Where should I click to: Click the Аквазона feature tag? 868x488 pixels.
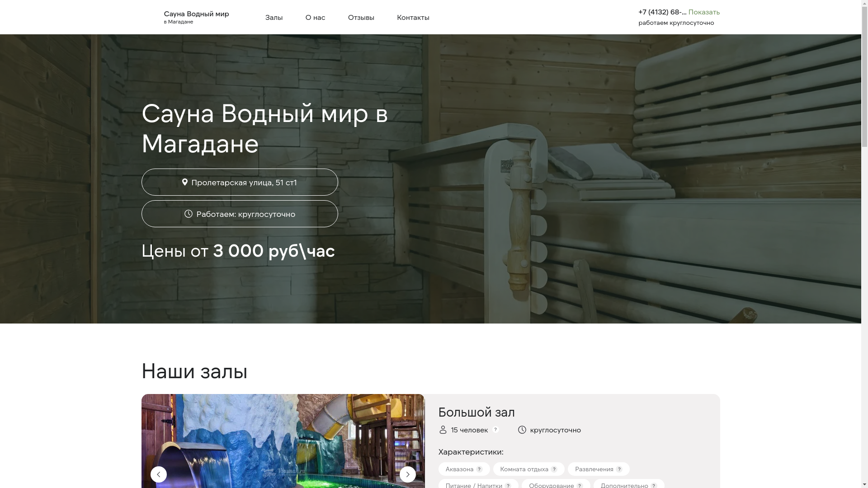point(464,469)
